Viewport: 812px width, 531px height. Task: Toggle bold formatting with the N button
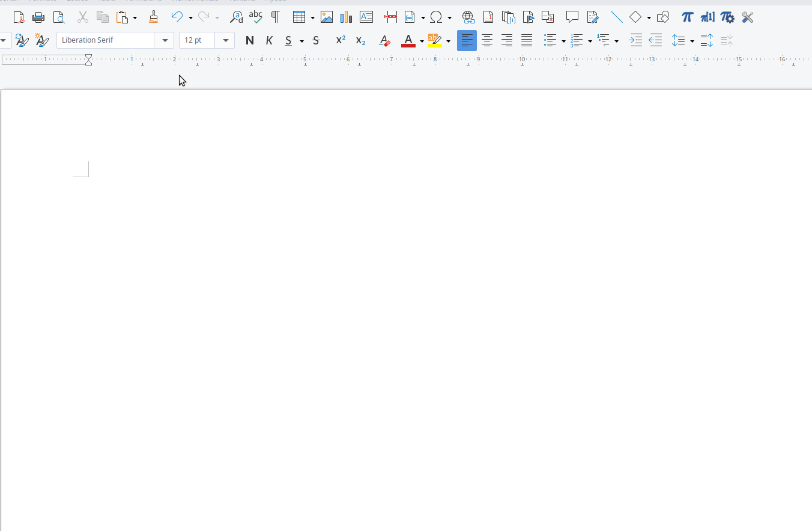[250, 40]
